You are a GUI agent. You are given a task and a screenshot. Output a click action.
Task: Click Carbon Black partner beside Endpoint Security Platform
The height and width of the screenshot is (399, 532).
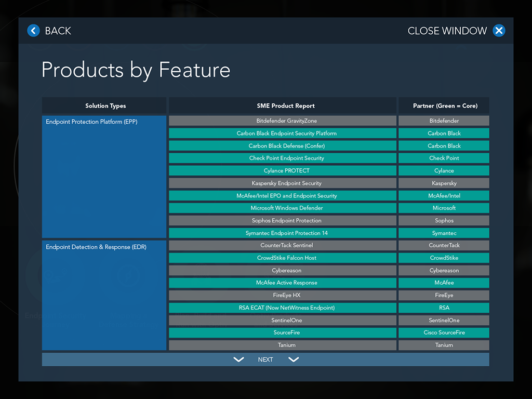(444, 134)
